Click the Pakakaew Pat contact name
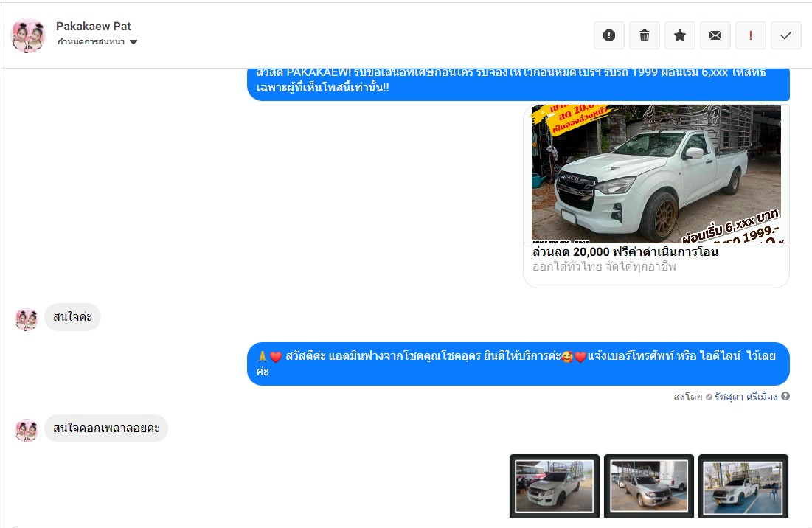The height and width of the screenshot is (528, 812). pyautogui.click(x=94, y=27)
